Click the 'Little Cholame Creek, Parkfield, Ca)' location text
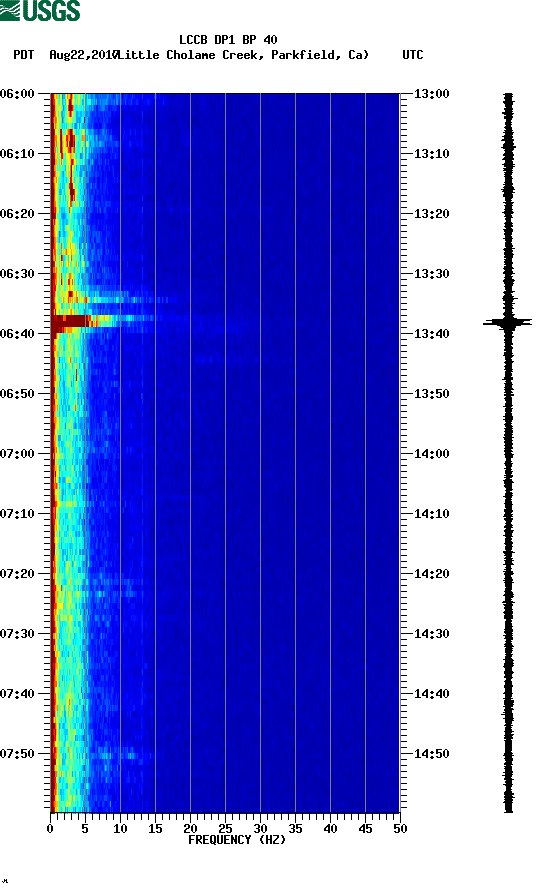 [243, 55]
